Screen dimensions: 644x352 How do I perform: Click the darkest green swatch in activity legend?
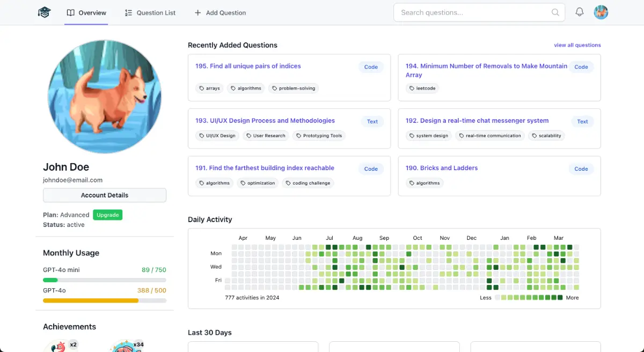point(560,297)
